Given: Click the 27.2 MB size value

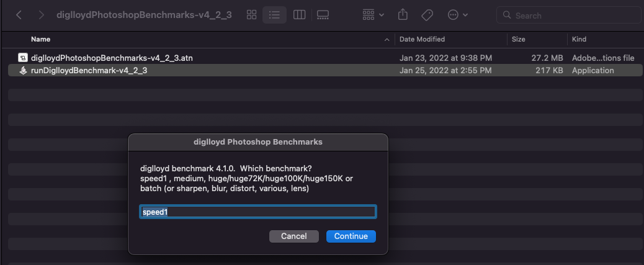Looking at the screenshot, I should pos(547,58).
